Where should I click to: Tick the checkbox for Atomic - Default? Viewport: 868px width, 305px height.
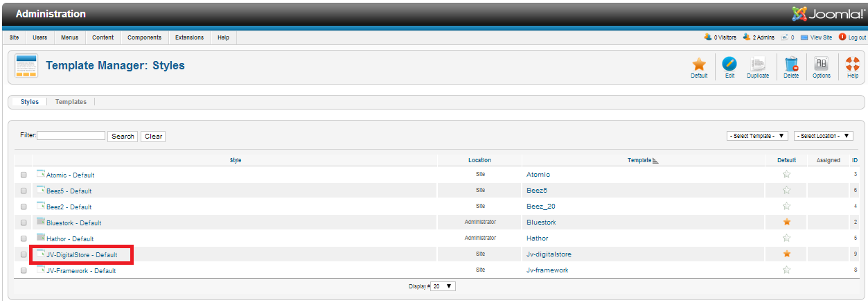pos(24,175)
